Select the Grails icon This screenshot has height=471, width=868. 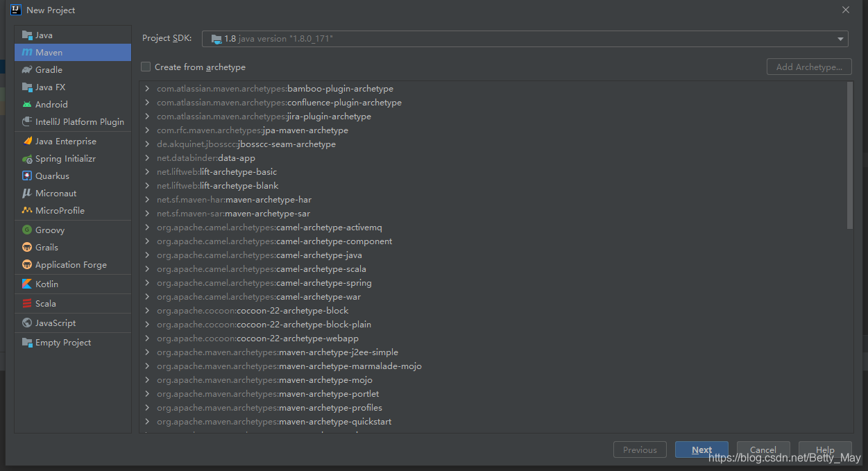coord(27,248)
